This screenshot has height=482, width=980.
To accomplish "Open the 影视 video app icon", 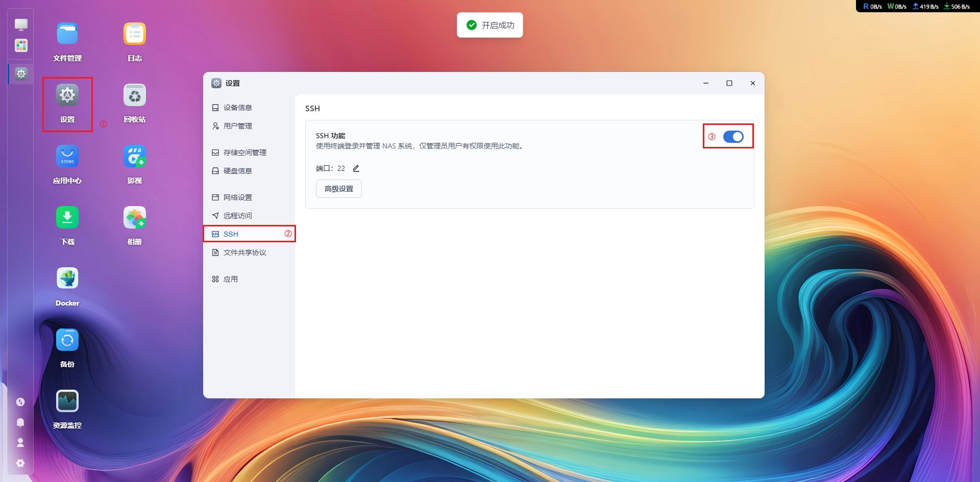I will (135, 157).
